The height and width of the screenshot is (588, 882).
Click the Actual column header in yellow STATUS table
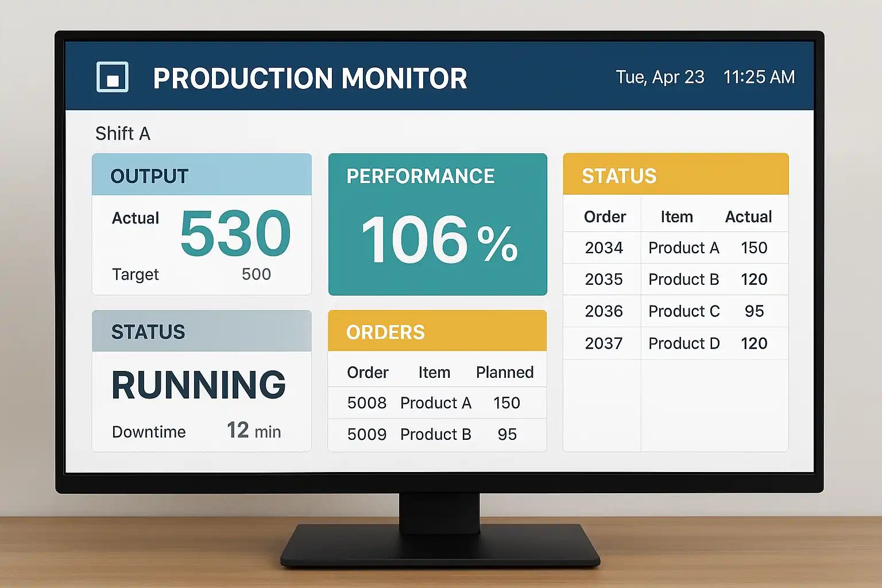748,217
